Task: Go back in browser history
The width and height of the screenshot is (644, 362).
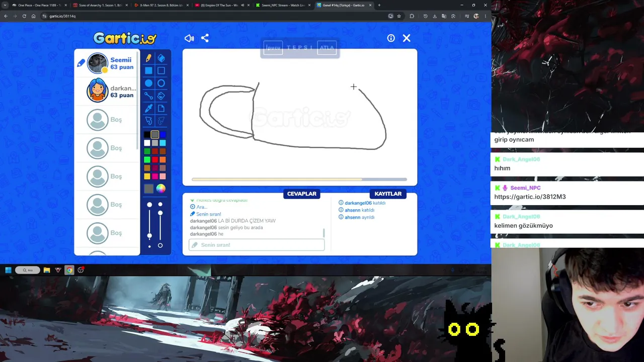Action: 6,16
